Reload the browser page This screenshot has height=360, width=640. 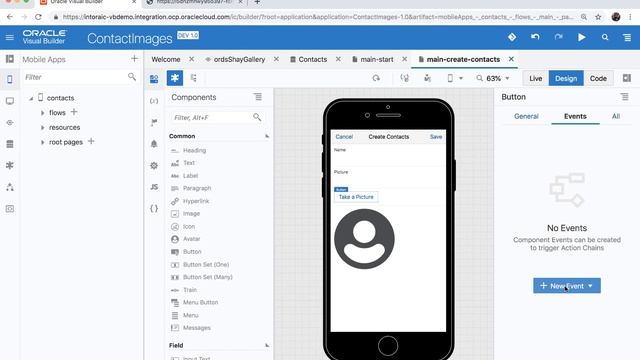point(38,17)
